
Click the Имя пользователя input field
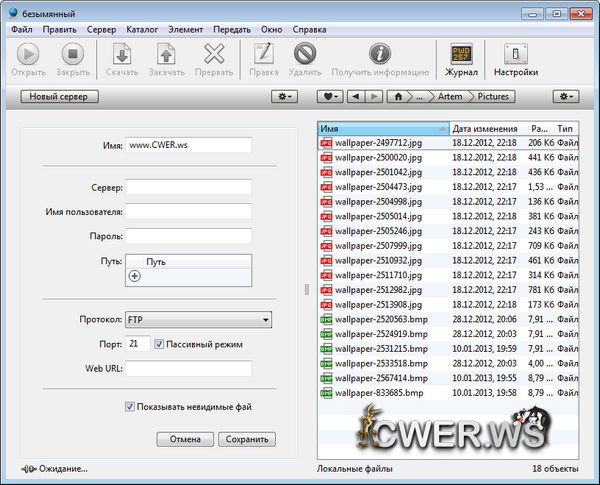189,212
